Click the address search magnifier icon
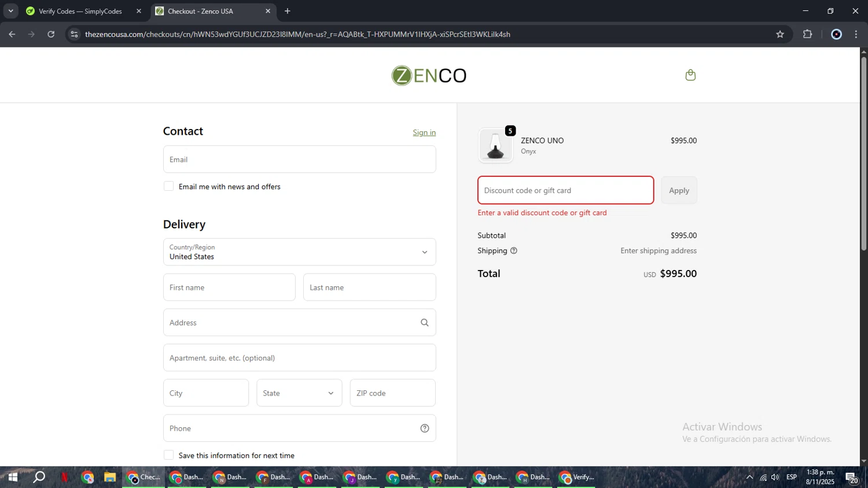This screenshot has height=488, width=868. pos(425,323)
